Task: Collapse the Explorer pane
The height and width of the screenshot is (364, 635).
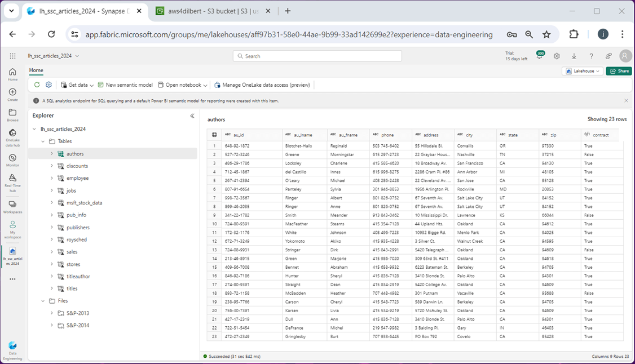Action: click(192, 116)
